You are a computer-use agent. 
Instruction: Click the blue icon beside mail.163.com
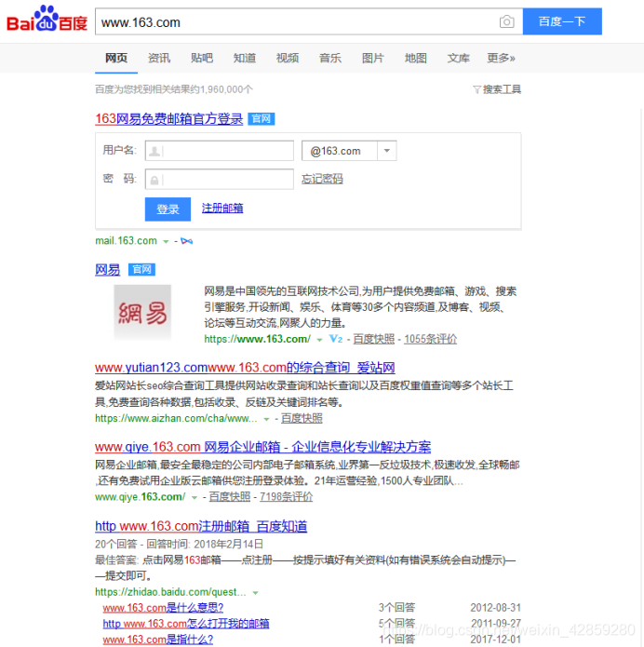click(x=186, y=241)
